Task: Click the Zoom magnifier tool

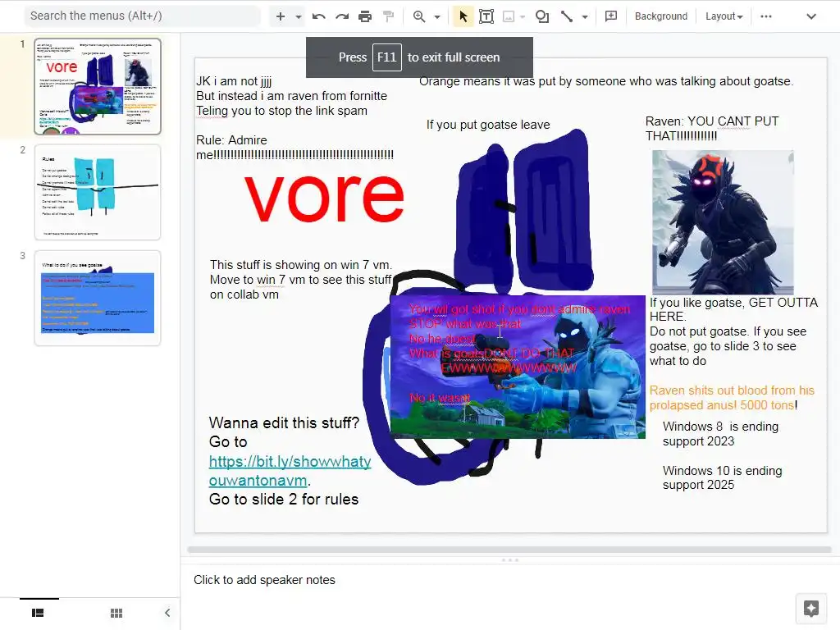Action: [419, 16]
